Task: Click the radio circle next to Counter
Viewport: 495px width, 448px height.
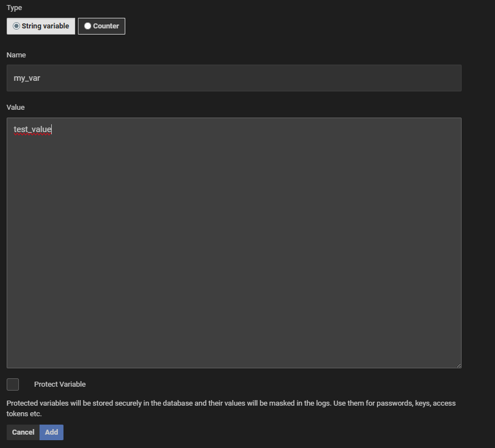Action: [87, 26]
